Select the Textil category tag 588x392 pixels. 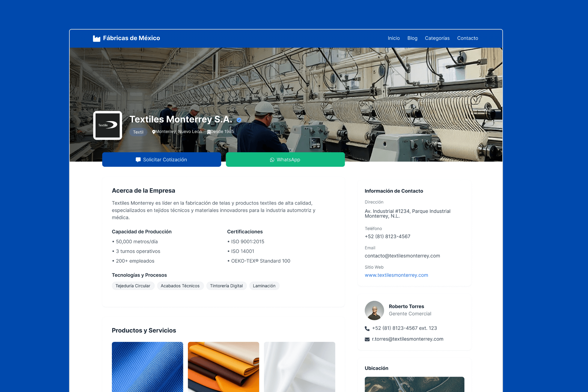[x=138, y=132]
